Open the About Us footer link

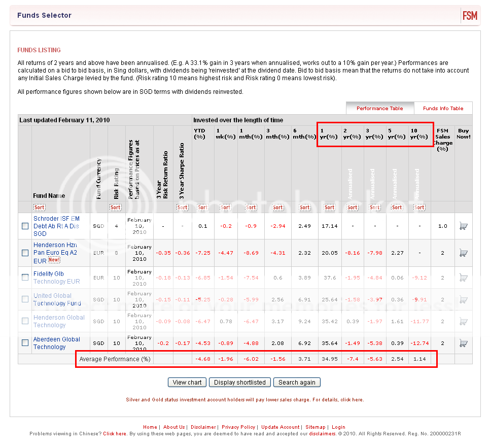pyautogui.click(x=174, y=427)
